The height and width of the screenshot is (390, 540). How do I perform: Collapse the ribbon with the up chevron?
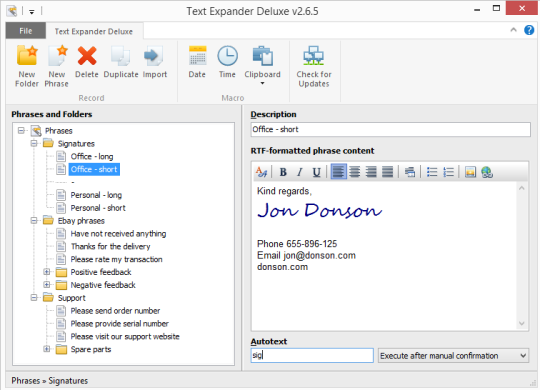coord(513,30)
